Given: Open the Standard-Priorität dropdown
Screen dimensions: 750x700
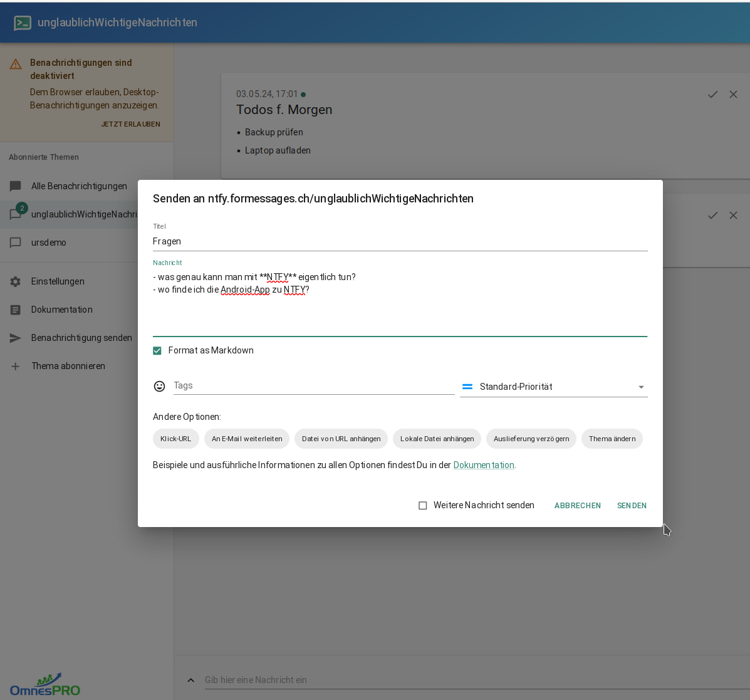Looking at the screenshot, I should [554, 387].
